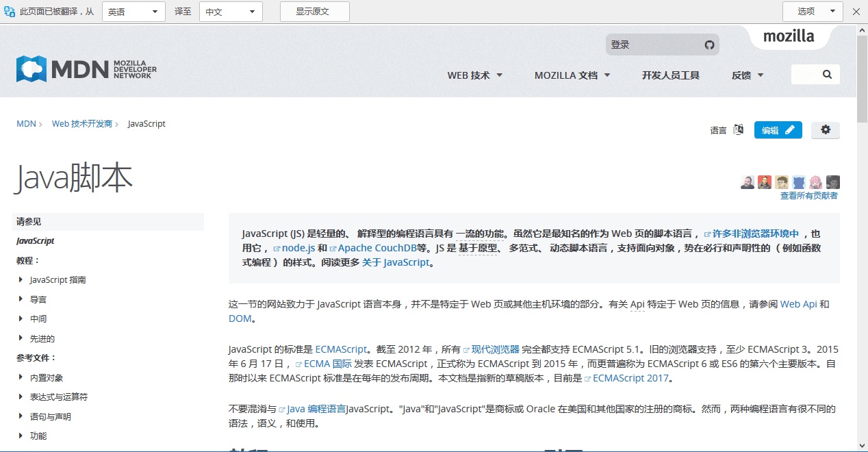Open the node.js external link
The height and width of the screenshot is (452, 868).
pyautogui.click(x=294, y=248)
